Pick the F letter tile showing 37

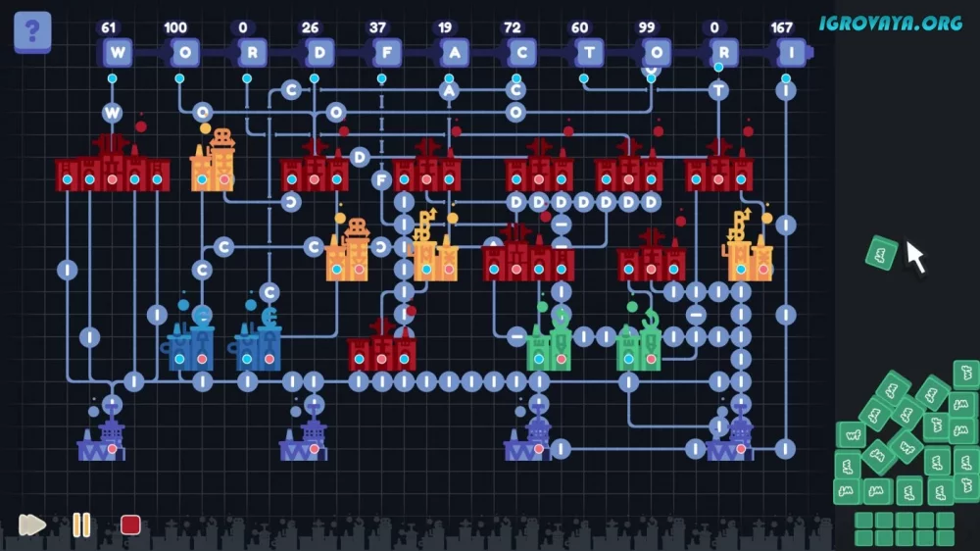(x=387, y=52)
